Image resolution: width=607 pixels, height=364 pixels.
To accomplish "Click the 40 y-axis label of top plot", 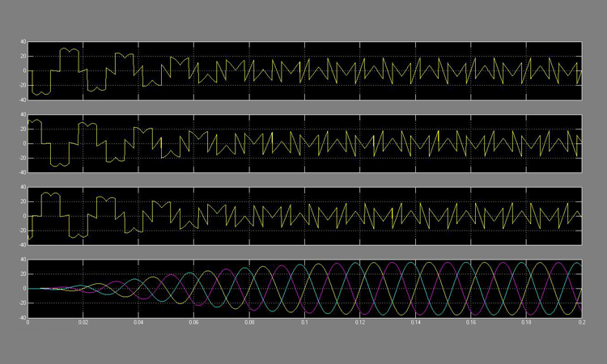I will click(23, 42).
